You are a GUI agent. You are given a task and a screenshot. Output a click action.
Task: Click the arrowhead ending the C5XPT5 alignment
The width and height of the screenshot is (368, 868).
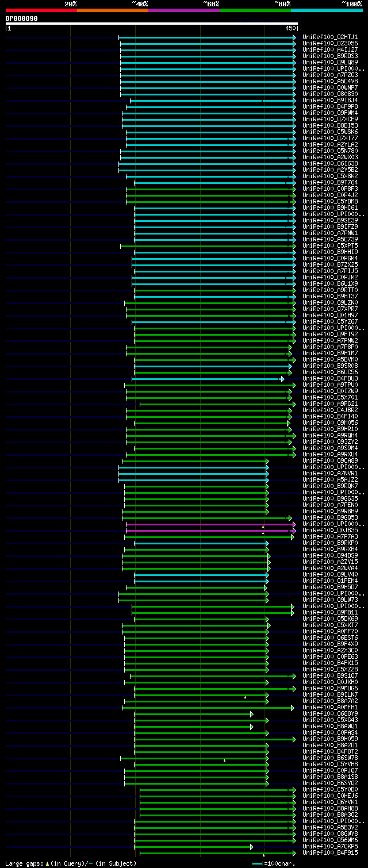tap(294, 246)
